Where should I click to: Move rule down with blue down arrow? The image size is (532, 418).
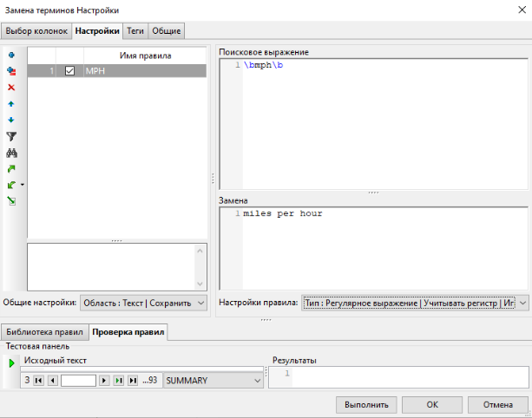pos(11,120)
